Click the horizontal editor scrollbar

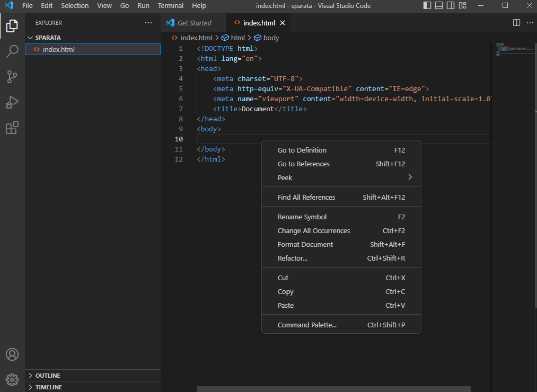click(333, 389)
